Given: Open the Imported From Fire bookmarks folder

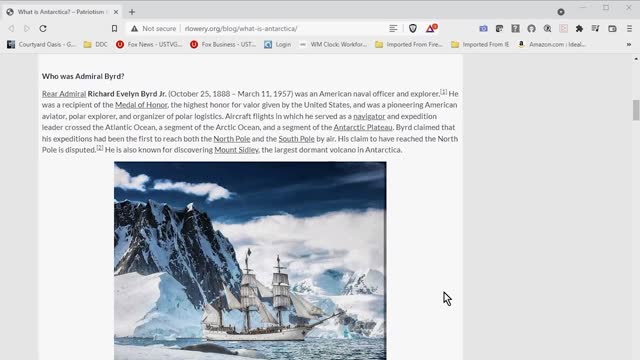Looking at the screenshot, I should click(x=409, y=44).
